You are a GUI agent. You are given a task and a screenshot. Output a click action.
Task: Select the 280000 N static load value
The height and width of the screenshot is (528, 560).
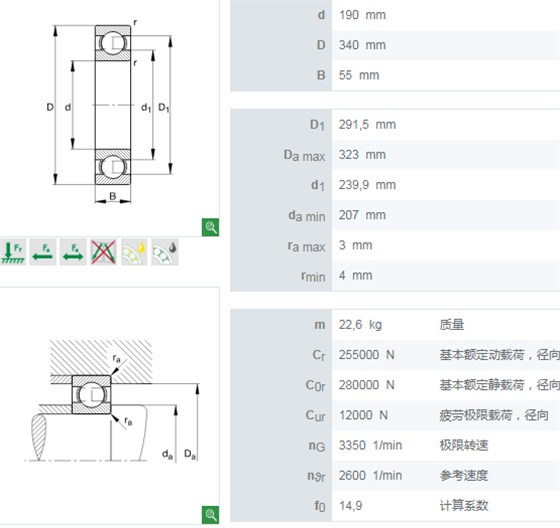tap(366, 385)
